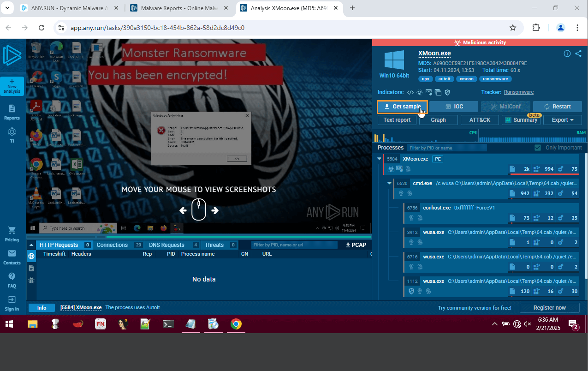The width and height of the screenshot is (588, 371).
Task: Switch to the HTTP Requests tab
Action: (x=64, y=245)
